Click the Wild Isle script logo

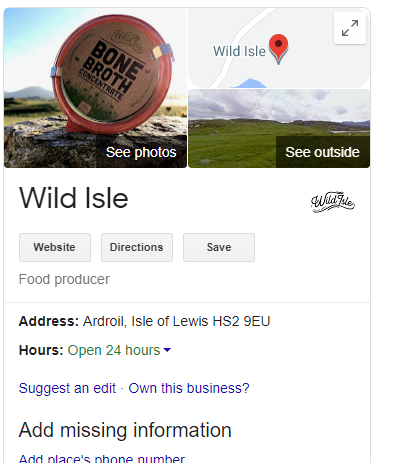point(333,202)
